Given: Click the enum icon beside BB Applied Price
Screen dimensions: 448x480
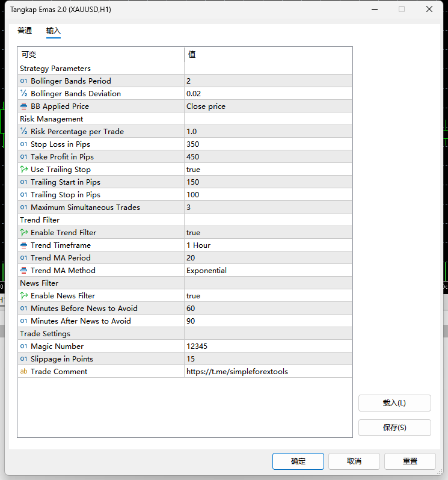Looking at the screenshot, I should click(23, 106).
